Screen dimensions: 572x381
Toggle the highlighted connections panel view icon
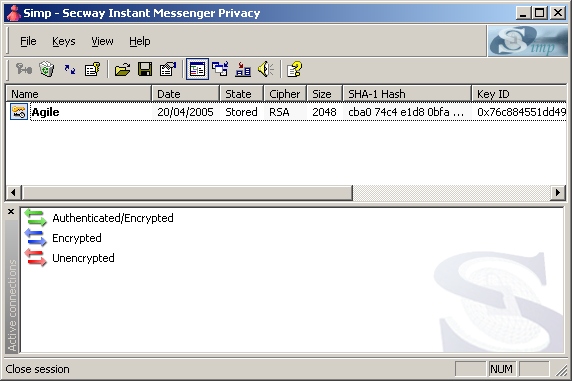pos(197,69)
